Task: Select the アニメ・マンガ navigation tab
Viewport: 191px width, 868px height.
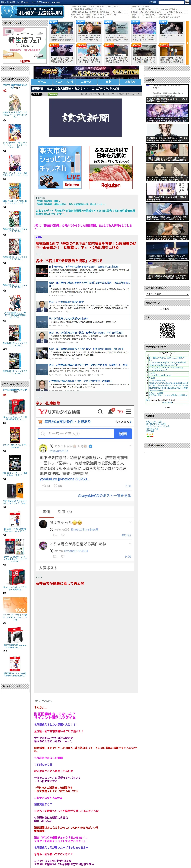Action: pyautogui.click(x=64, y=82)
